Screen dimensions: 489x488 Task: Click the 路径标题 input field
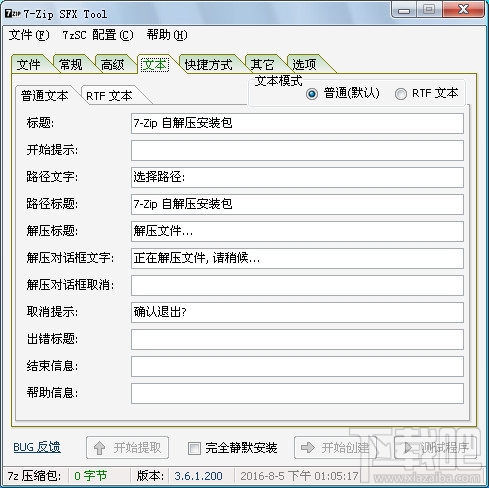pyautogui.click(x=297, y=204)
